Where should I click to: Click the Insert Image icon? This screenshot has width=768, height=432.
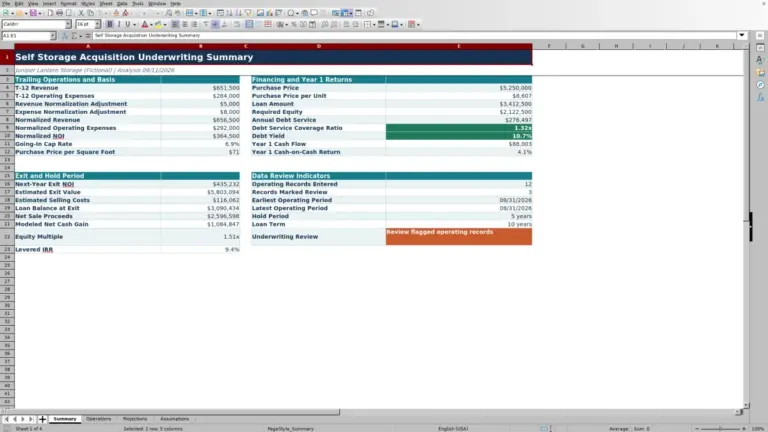260,13
